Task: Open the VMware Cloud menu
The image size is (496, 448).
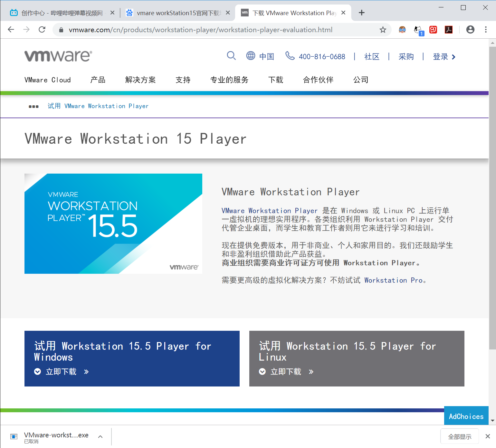Action: tap(48, 80)
